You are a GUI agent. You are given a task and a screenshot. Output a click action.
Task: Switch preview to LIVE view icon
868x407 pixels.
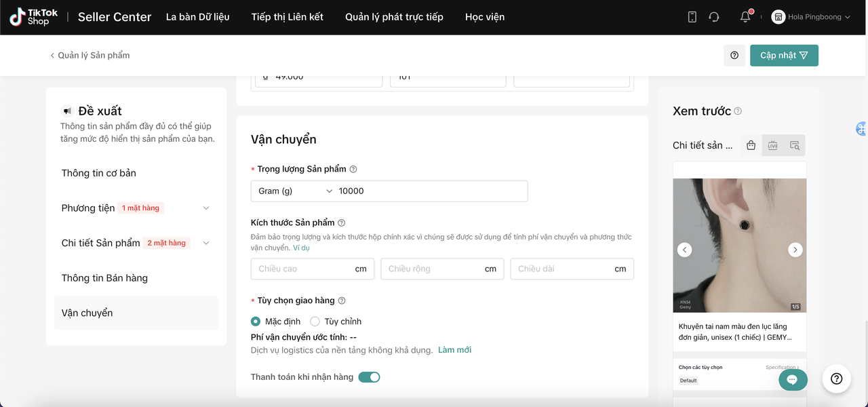772,145
